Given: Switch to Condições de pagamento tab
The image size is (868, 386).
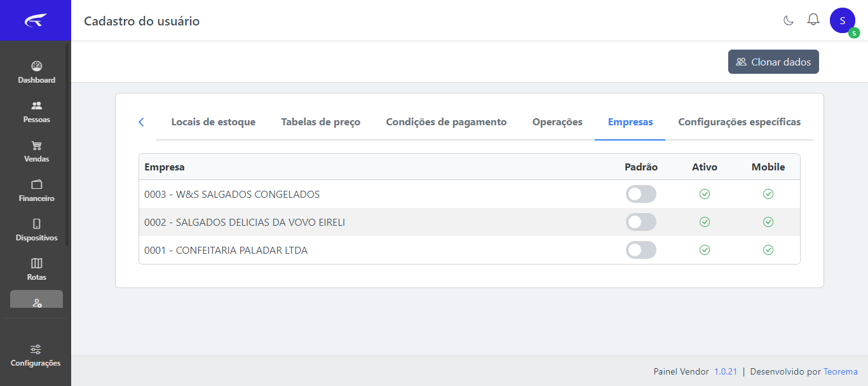Looking at the screenshot, I should (x=447, y=122).
